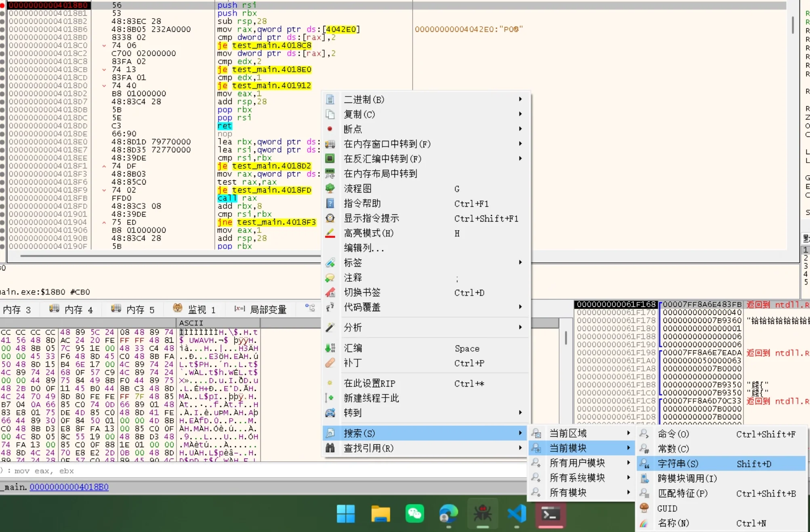Switch to the 内存 4 tab
Screen dimensions: 810x532
coord(71,310)
